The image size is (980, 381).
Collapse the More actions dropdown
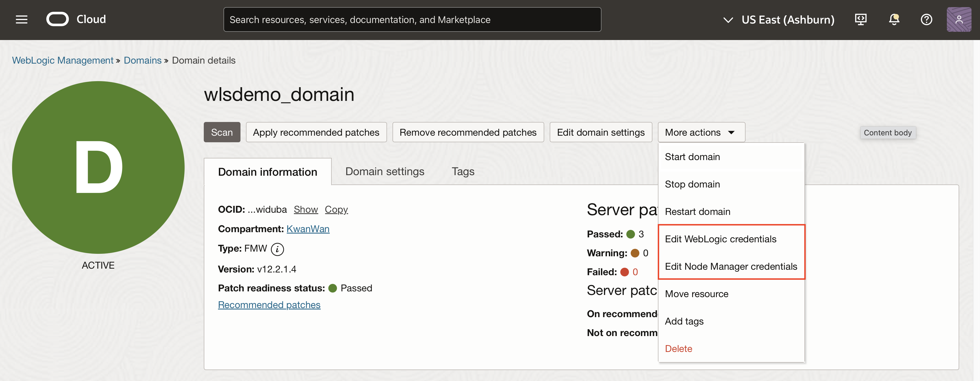tap(701, 132)
